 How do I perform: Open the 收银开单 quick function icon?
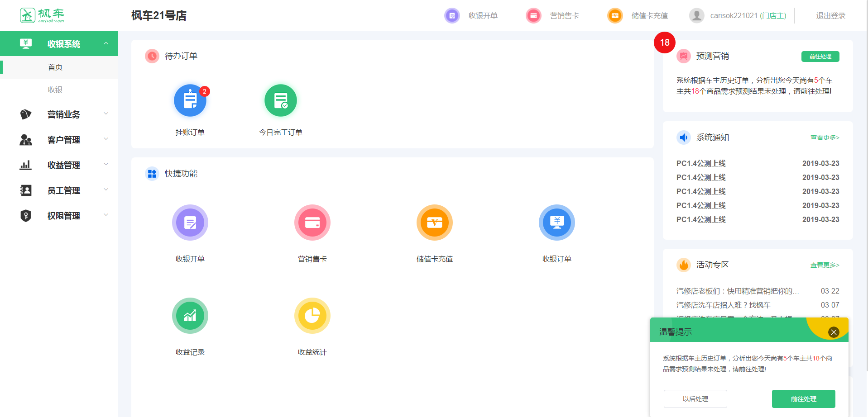click(x=190, y=223)
